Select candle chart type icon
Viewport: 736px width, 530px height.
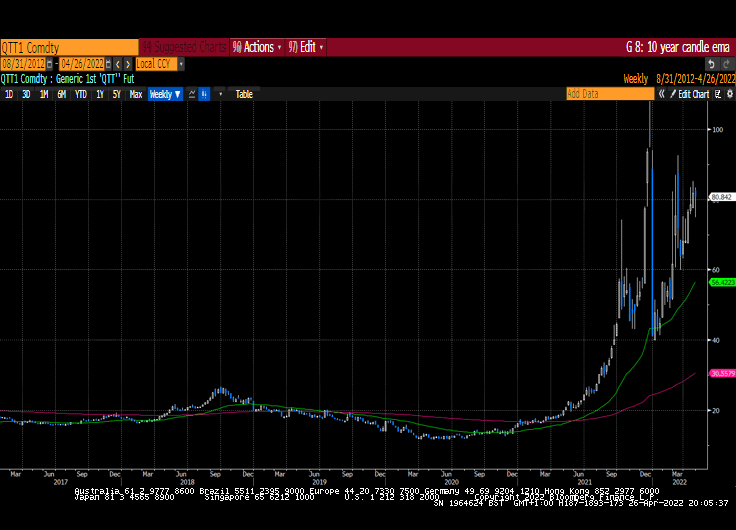coord(204,94)
